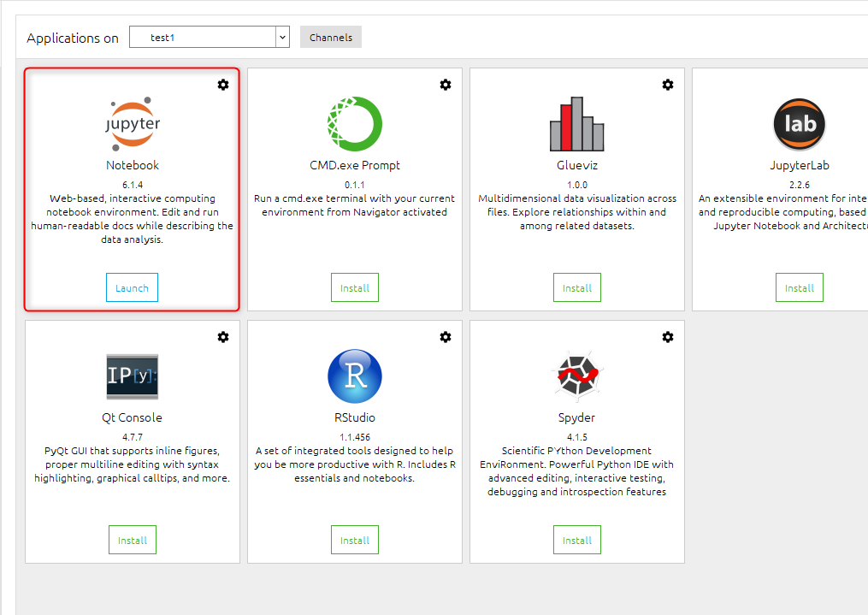
Task: Click the 'Applications on' label
Action: [73, 38]
